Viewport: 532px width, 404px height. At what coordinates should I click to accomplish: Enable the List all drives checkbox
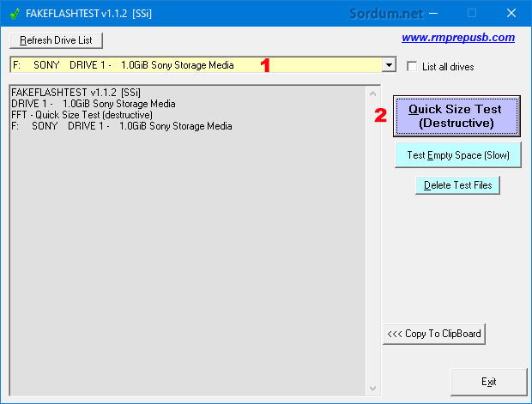coord(413,66)
